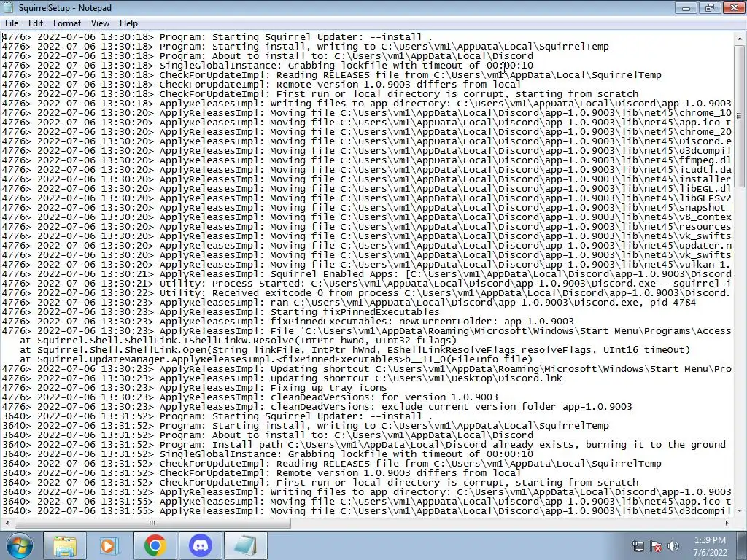Screen dimensions: 747x560
Task: Open the View menu
Action: point(100,23)
